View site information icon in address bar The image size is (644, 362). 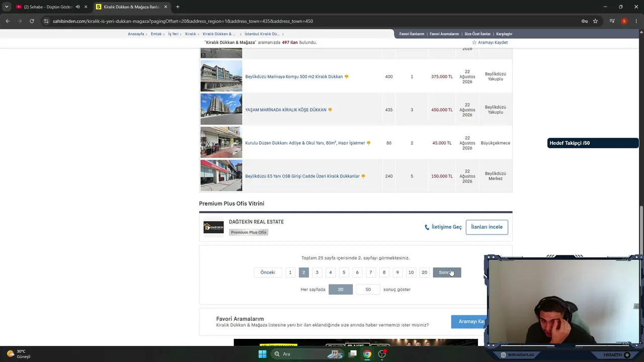point(46,21)
